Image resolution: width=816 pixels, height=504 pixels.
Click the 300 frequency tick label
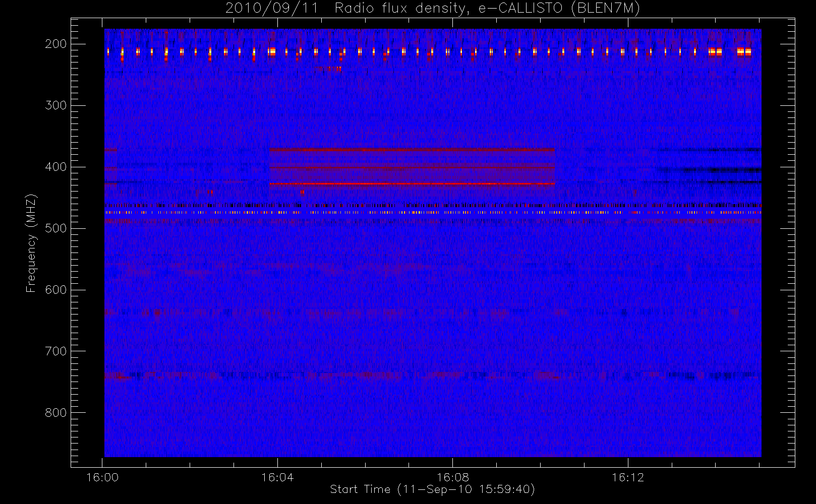(56, 105)
